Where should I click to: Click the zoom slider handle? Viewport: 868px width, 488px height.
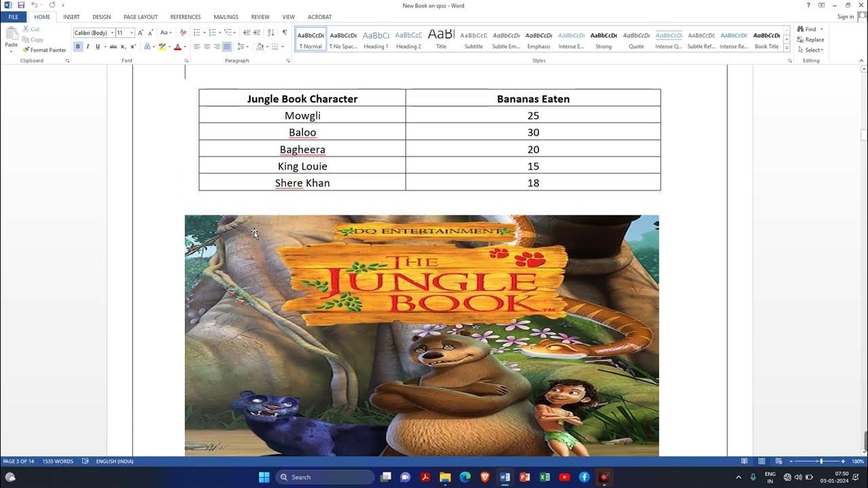coord(821,462)
